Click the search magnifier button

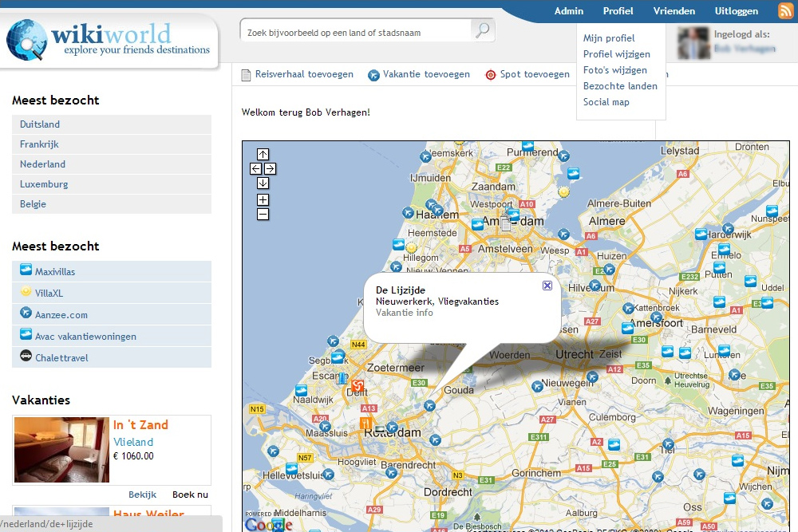point(483,31)
